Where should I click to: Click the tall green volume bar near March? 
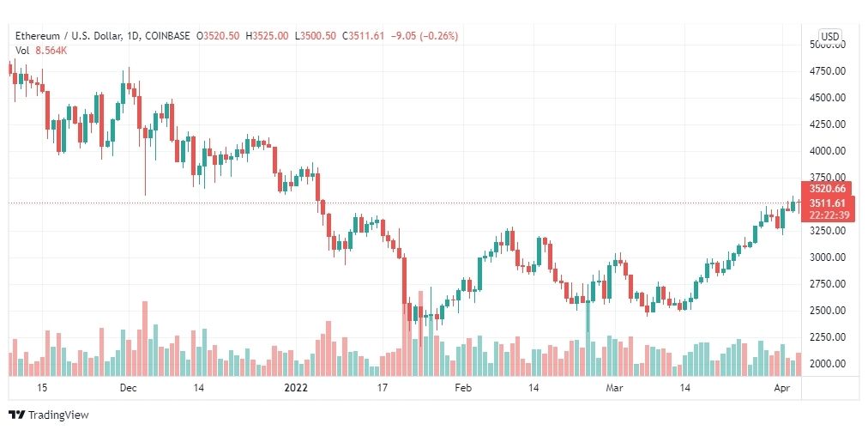click(588, 337)
